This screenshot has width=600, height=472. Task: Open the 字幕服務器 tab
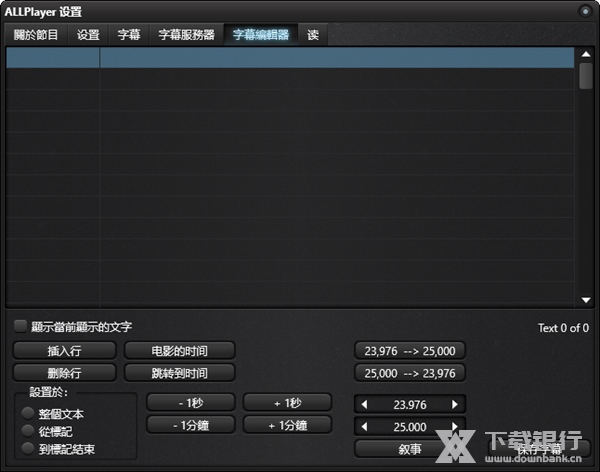[186, 35]
